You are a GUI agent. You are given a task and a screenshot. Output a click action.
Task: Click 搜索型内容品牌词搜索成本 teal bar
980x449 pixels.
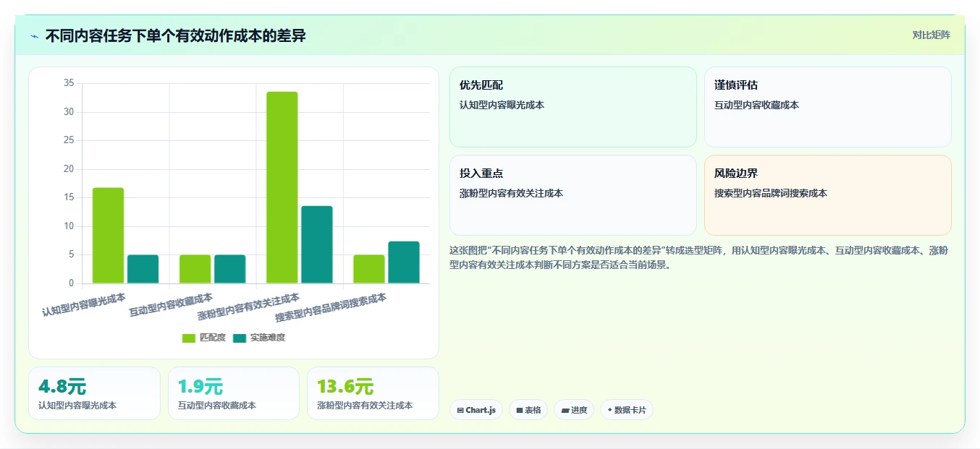point(404,262)
